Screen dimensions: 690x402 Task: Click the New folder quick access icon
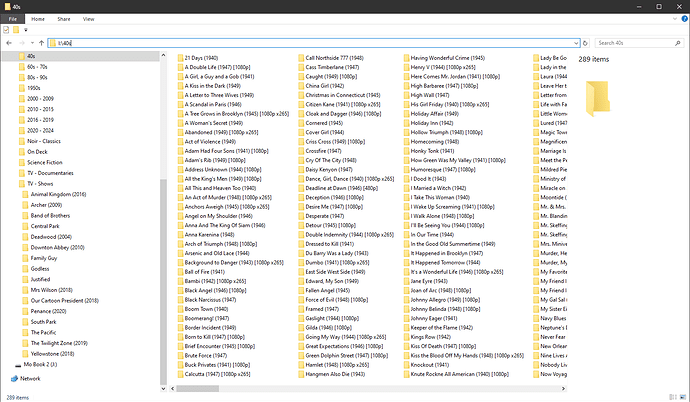16,30
